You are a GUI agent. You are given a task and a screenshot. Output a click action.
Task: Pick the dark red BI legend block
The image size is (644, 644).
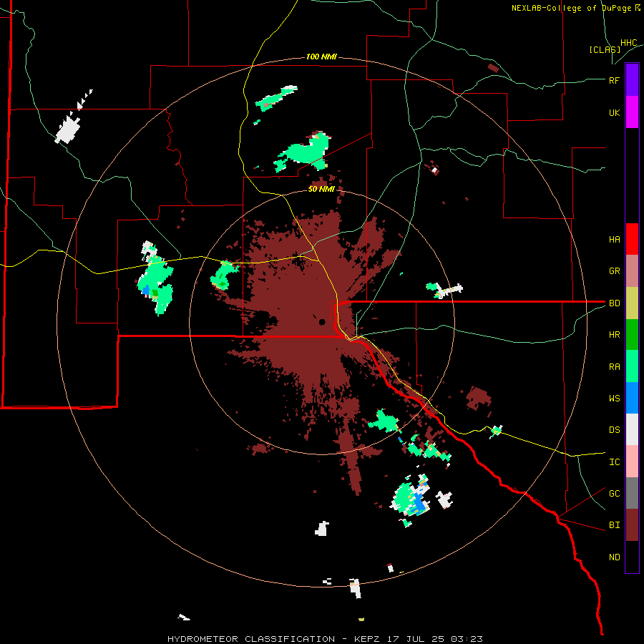pos(632,525)
